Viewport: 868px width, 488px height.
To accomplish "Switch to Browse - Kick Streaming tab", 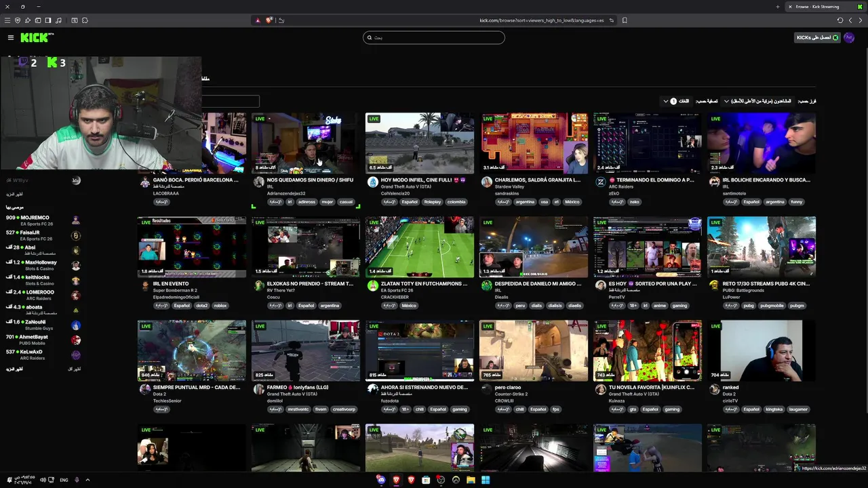I will point(824,7).
